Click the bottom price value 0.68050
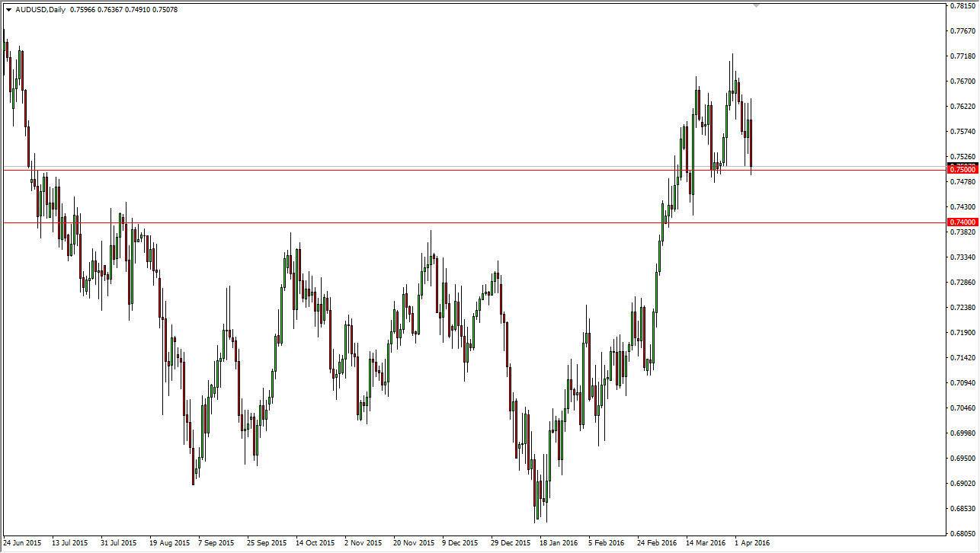Screen dimensions: 980x553 pyautogui.click(x=962, y=533)
